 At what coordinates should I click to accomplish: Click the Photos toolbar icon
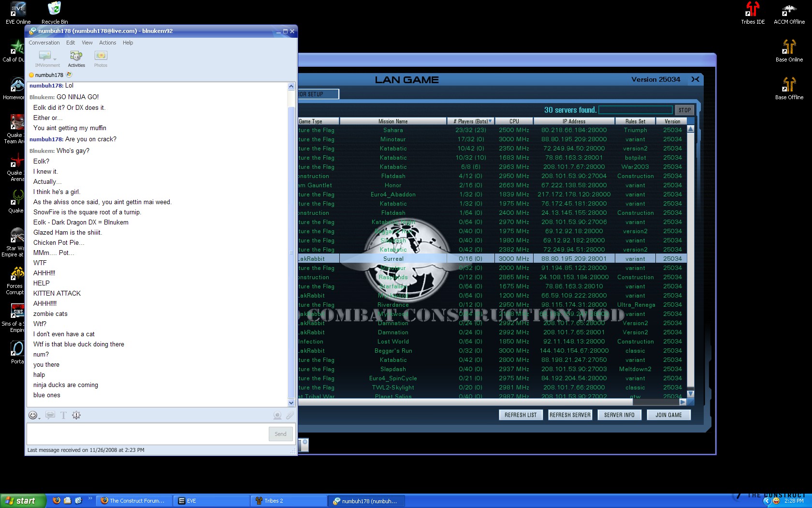pyautogui.click(x=101, y=59)
